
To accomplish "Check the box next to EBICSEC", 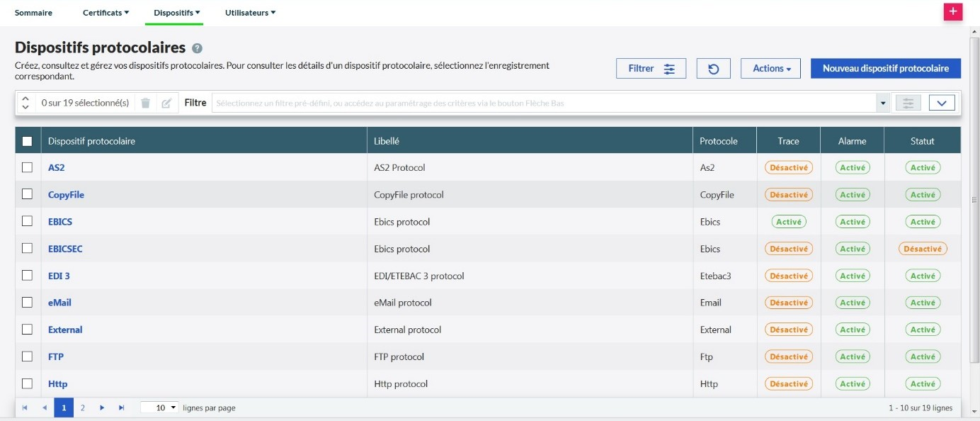I will [x=28, y=248].
